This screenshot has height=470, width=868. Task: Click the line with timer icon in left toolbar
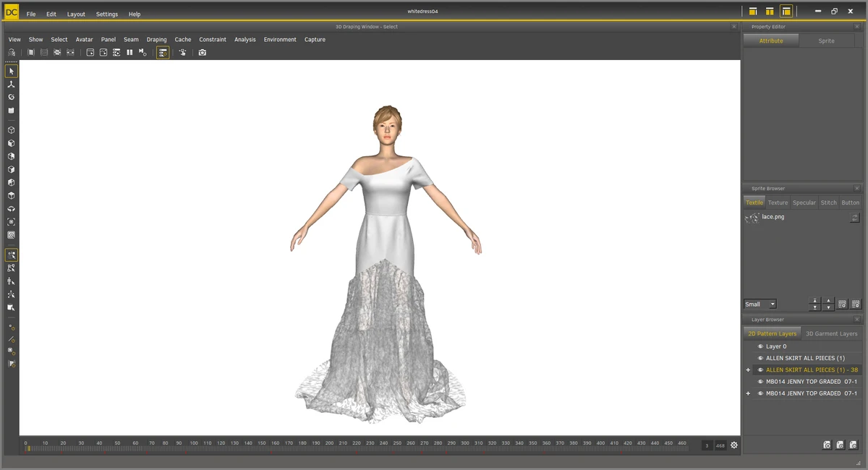[11, 338]
